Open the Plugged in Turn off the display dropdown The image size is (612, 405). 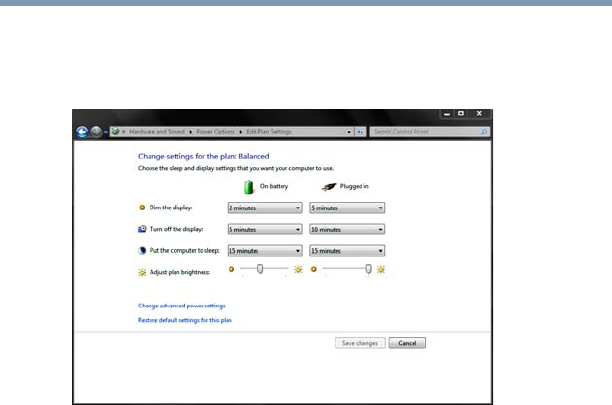tap(347, 229)
